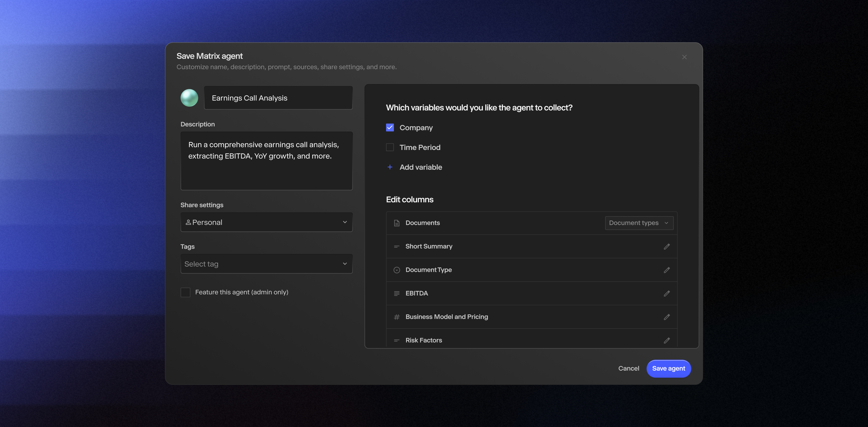The image size is (868, 427).
Task: Click inside the Description text area
Action: coord(266,161)
